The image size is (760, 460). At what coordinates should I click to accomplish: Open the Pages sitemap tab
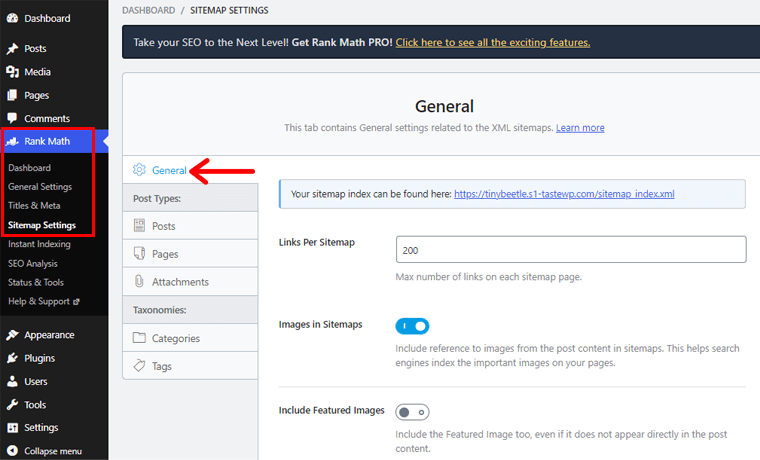[x=190, y=254]
